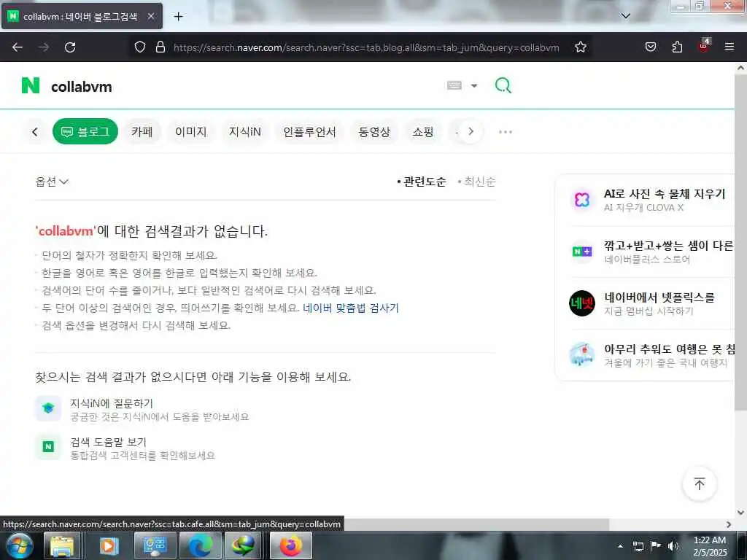The height and width of the screenshot is (560, 747).
Task: Open File Explorer from taskbar
Action: click(62, 545)
